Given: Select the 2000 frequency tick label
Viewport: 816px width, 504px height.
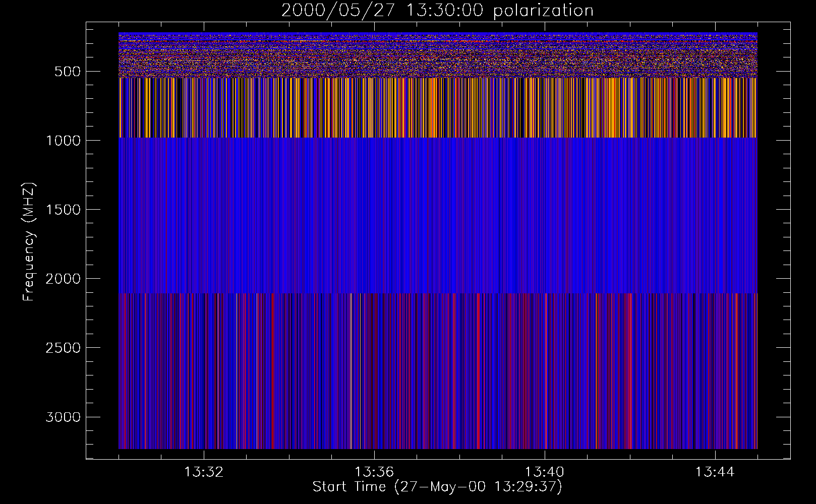Looking at the screenshot, I should 63,279.
